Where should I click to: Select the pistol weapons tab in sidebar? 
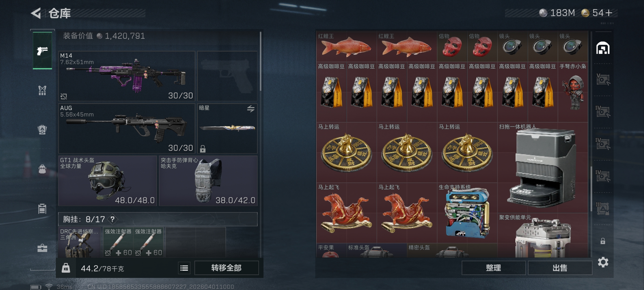pos(42,50)
